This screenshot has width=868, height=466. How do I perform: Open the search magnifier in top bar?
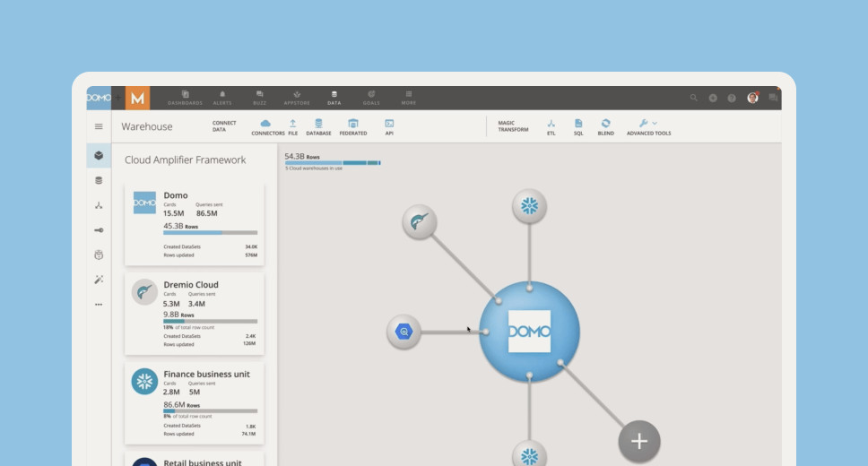tap(694, 98)
